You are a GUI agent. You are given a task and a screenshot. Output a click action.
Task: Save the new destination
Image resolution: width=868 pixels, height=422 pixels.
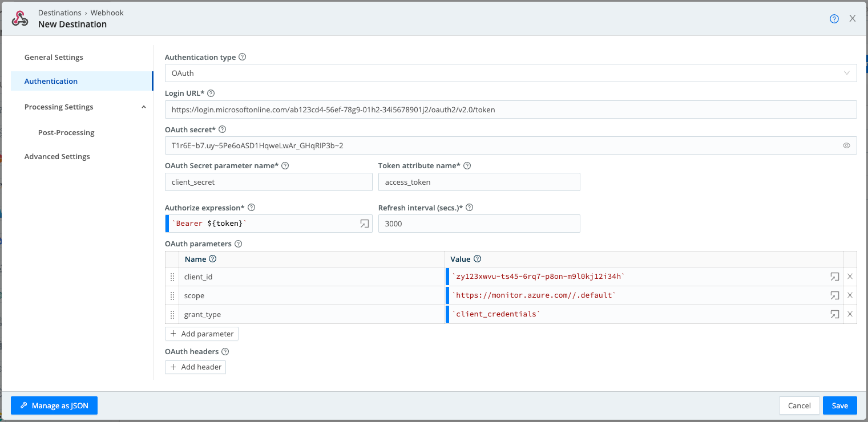pyautogui.click(x=839, y=405)
